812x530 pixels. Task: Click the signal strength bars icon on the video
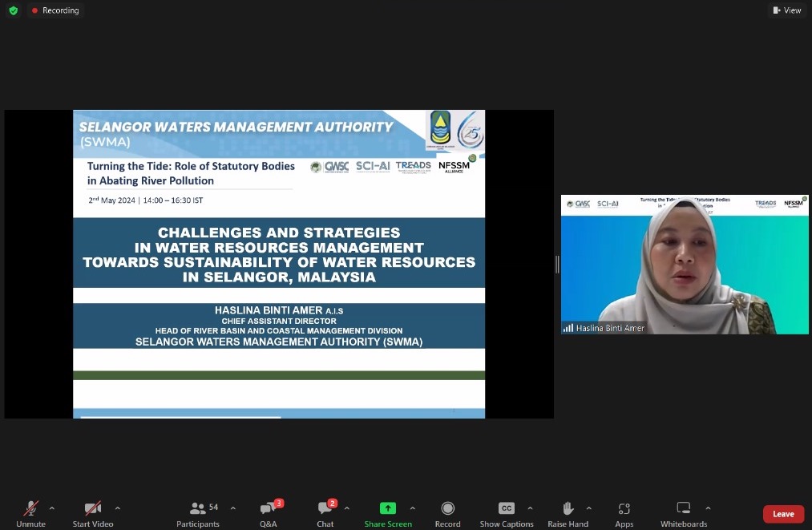568,328
